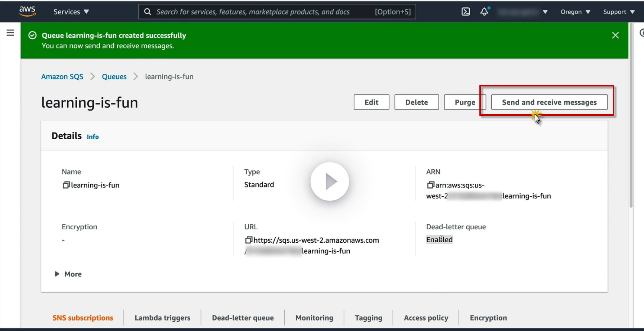Open the AWS home logo
The height and width of the screenshot is (331, 644).
point(27,11)
